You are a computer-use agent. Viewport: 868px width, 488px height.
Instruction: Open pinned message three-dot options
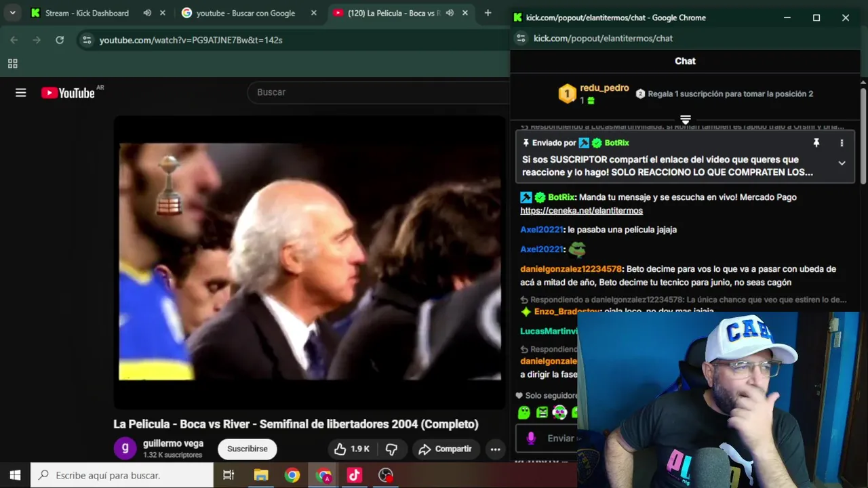842,143
